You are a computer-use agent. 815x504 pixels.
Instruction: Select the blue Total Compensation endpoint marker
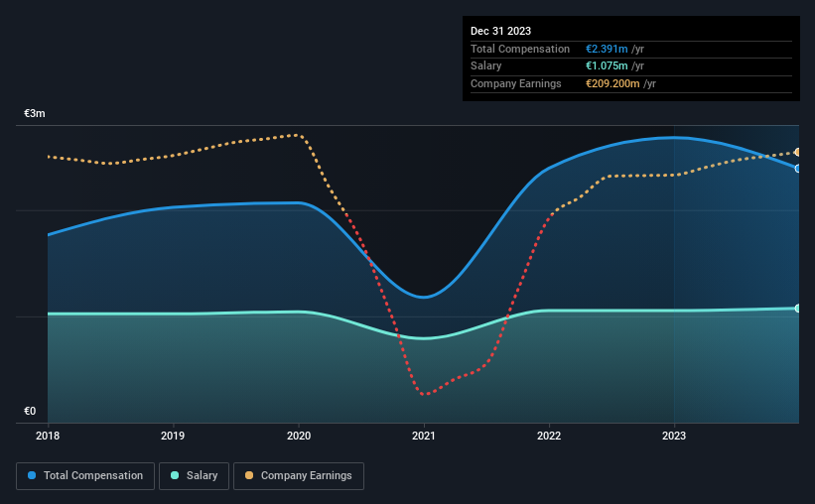[798, 169]
